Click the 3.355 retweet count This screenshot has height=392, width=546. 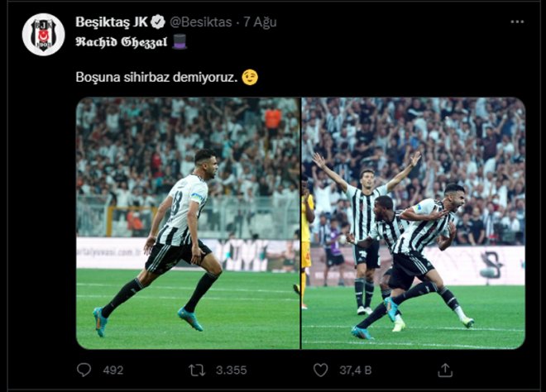coord(230,370)
